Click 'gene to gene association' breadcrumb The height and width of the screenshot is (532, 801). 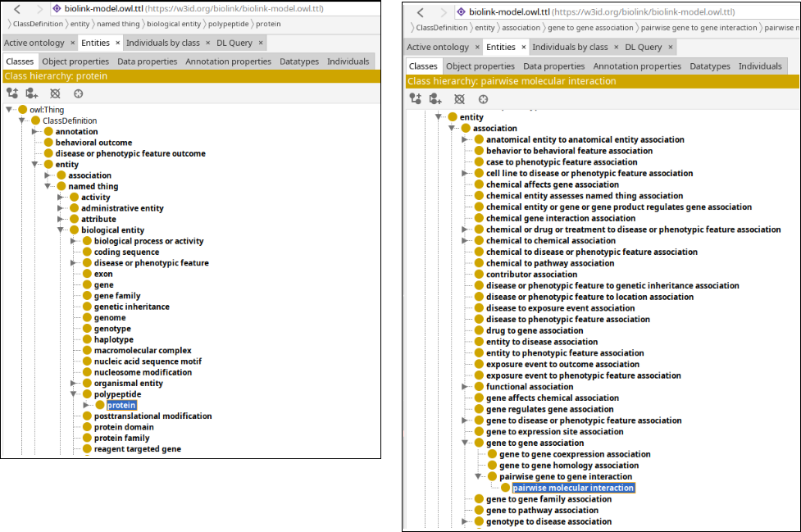pyautogui.click(x=590, y=28)
